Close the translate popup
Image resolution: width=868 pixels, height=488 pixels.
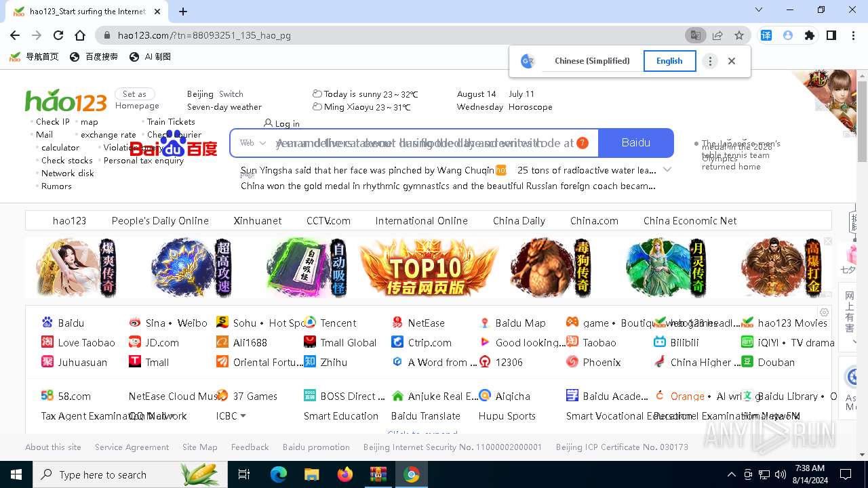[732, 61]
